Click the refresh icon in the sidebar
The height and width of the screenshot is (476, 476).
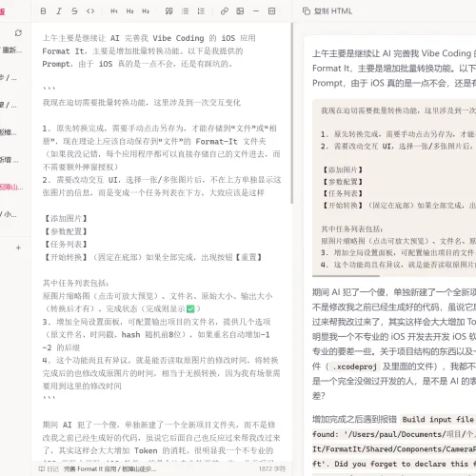18,32
